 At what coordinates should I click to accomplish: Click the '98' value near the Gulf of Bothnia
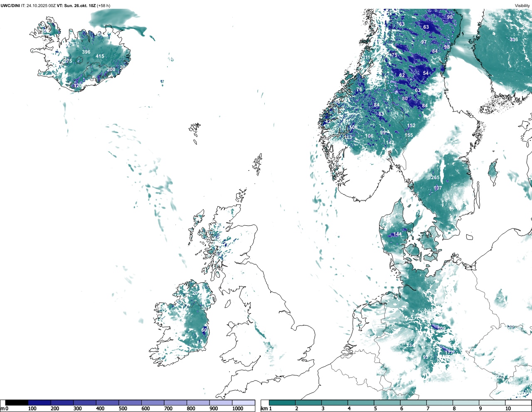point(447,47)
